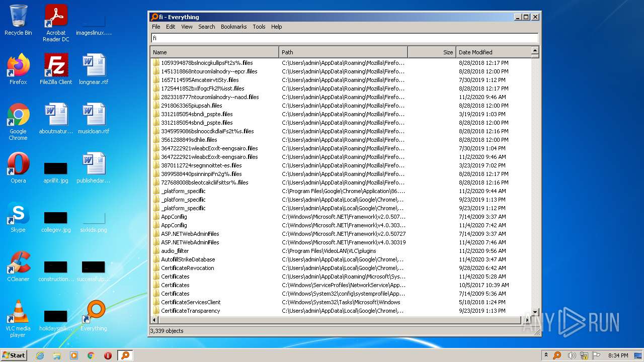Click the vertical scrollbar up arrow

[535, 50]
